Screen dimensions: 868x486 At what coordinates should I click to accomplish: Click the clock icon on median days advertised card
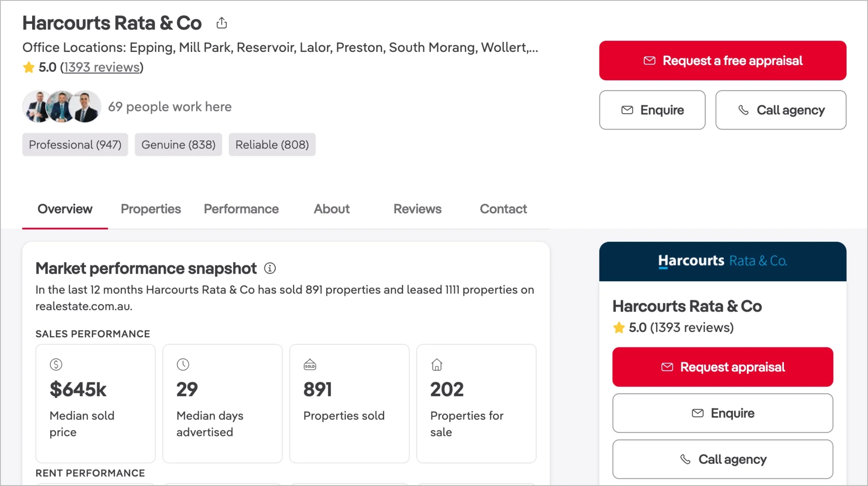click(x=183, y=364)
